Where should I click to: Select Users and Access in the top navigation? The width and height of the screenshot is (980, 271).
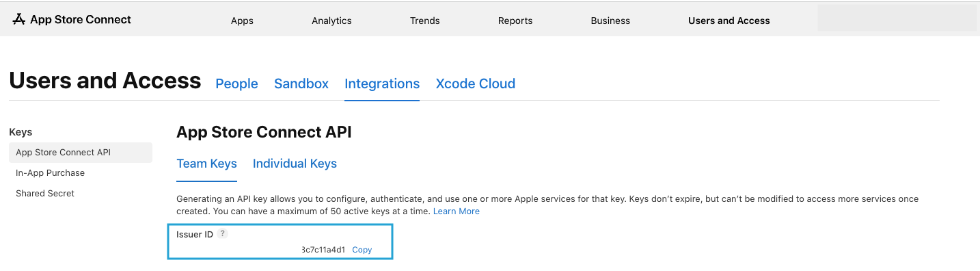729,21
